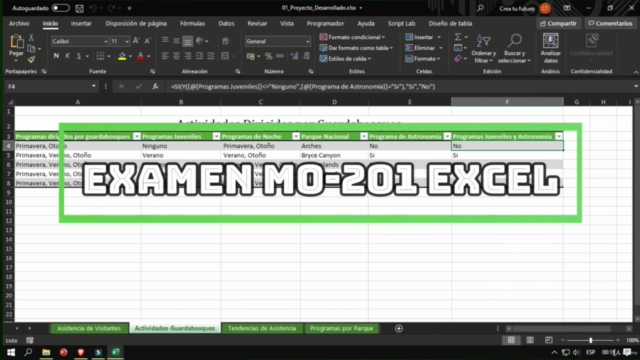Open the Comentarios button
This screenshot has height=360, width=640.
[x=610, y=24]
